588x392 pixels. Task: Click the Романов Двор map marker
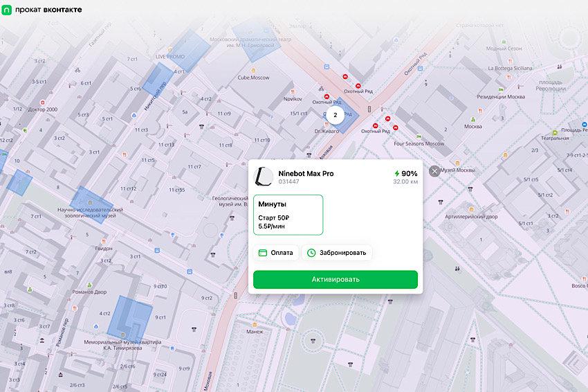pyautogui.click(x=88, y=285)
